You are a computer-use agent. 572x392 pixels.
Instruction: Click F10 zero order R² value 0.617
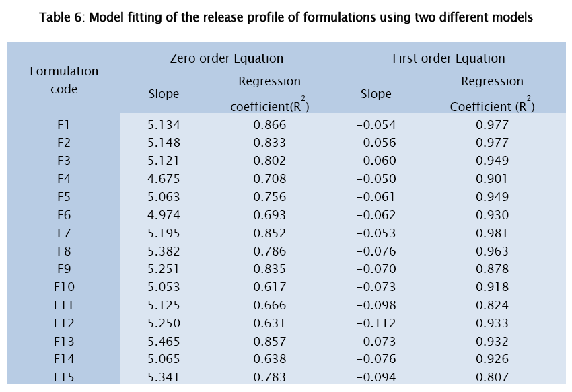[270, 287]
